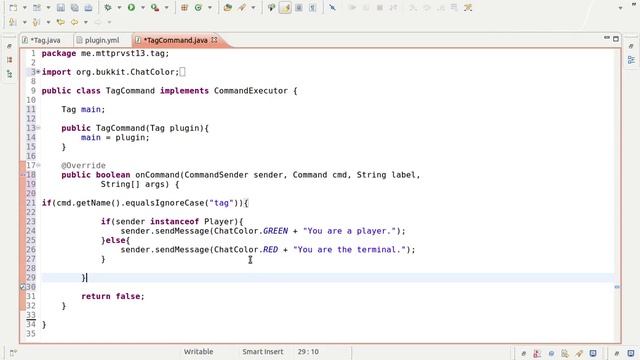Viewport: 640px width, 360px height.
Task: Click the Previous Annotation icon
Action: click(x=36, y=22)
